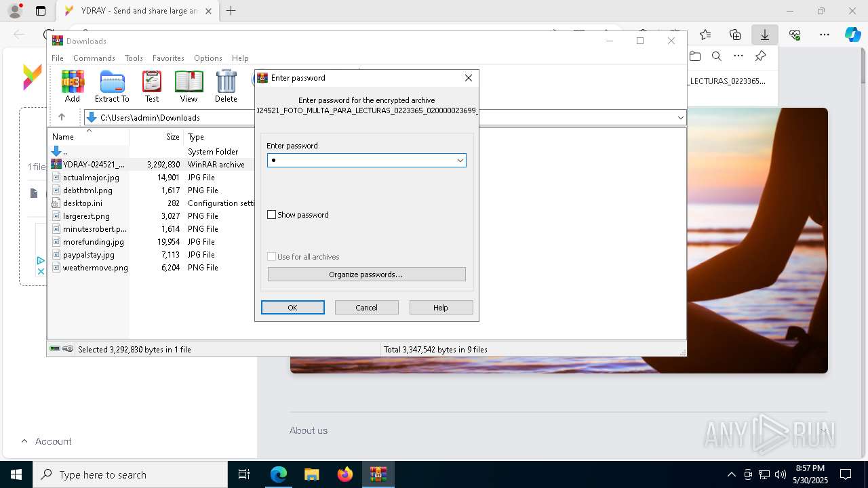Open Edge downloads icon in browser toolbar
This screenshot has width=868, height=488.
pos(764,35)
